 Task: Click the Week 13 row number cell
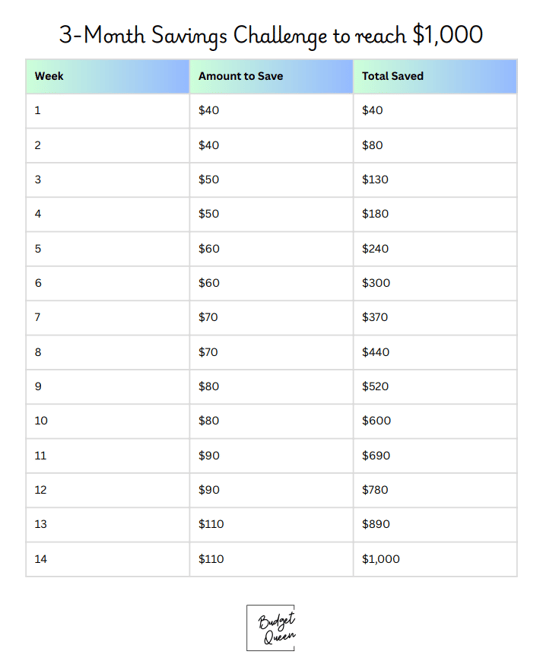tap(108, 525)
